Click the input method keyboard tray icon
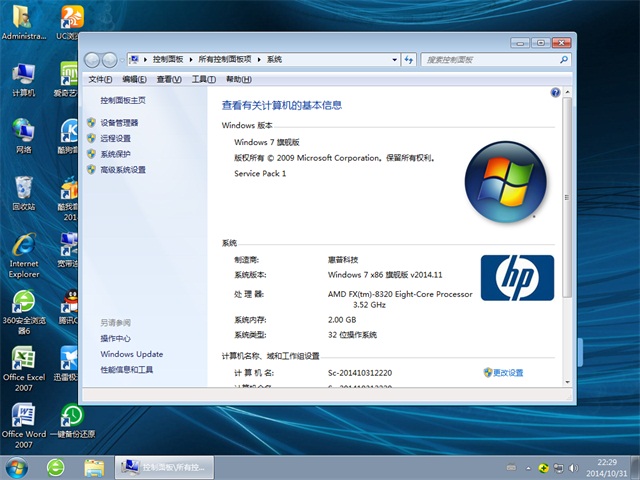Image resolution: width=640 pixels, height=480 pixels. [511, 468]
